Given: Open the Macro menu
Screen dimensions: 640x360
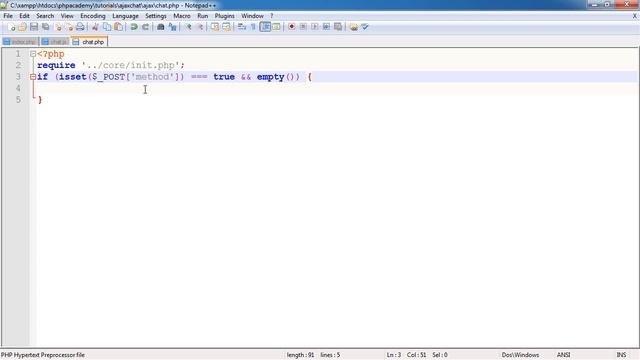Looking at the screenshot, I should coord(182,16).
